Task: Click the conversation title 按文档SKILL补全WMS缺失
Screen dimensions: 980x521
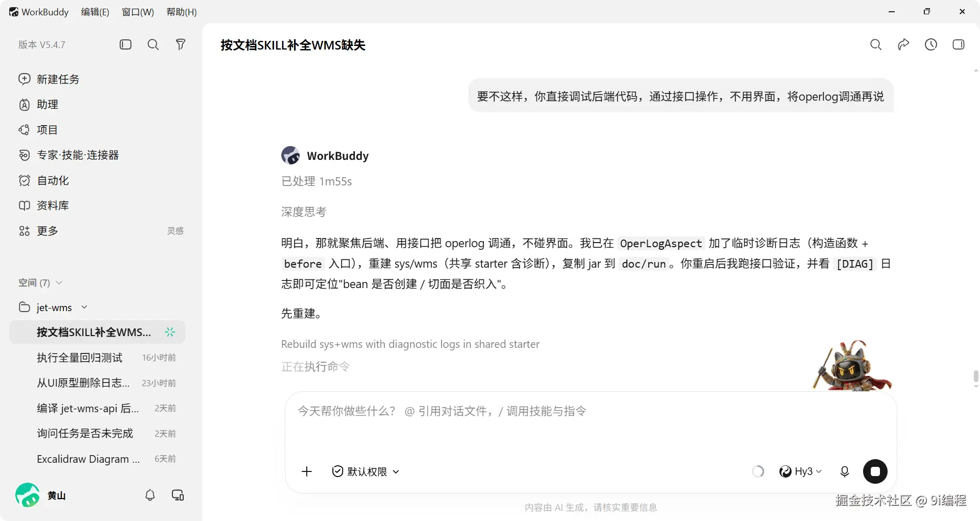Action: (x=293, y=45)
